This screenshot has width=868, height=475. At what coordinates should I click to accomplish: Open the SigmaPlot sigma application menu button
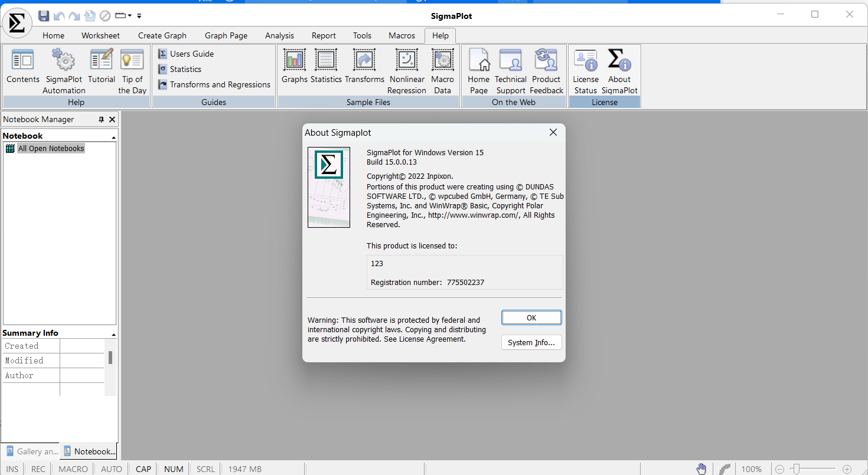[x=17, y=23]
